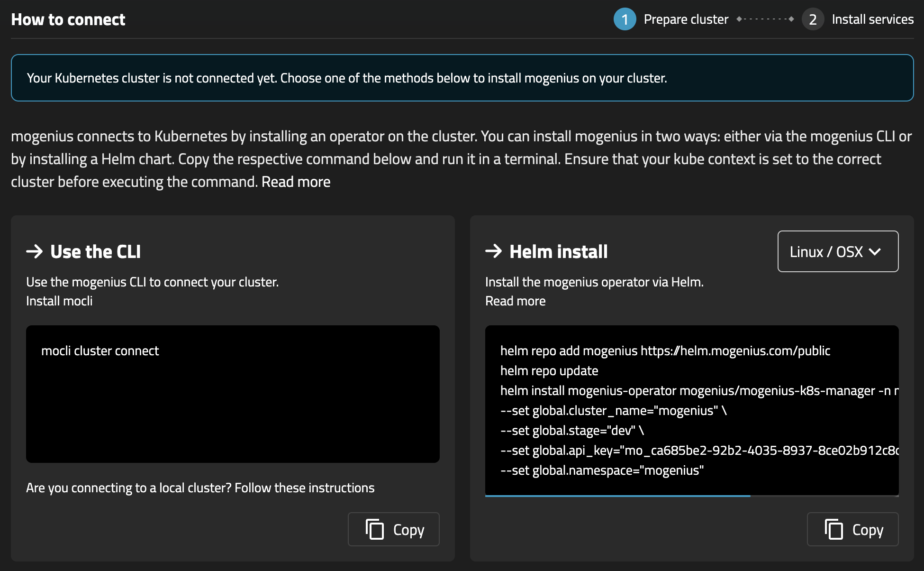Select the arrow icon next to Use the CLI
The height and width of the screenshot is (571, 924).
pyautogui.click(x=34, y=251)
